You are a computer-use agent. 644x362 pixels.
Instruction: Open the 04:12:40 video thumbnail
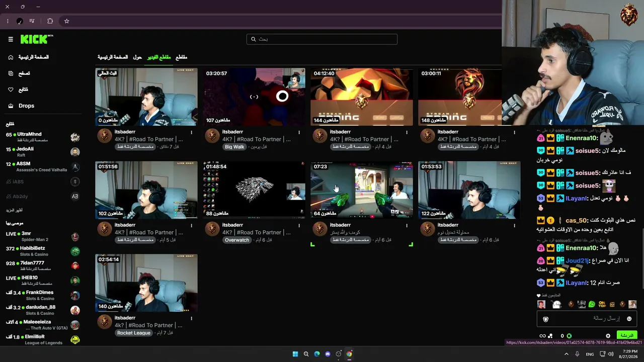pyautogui.click(x=362, y=97)
